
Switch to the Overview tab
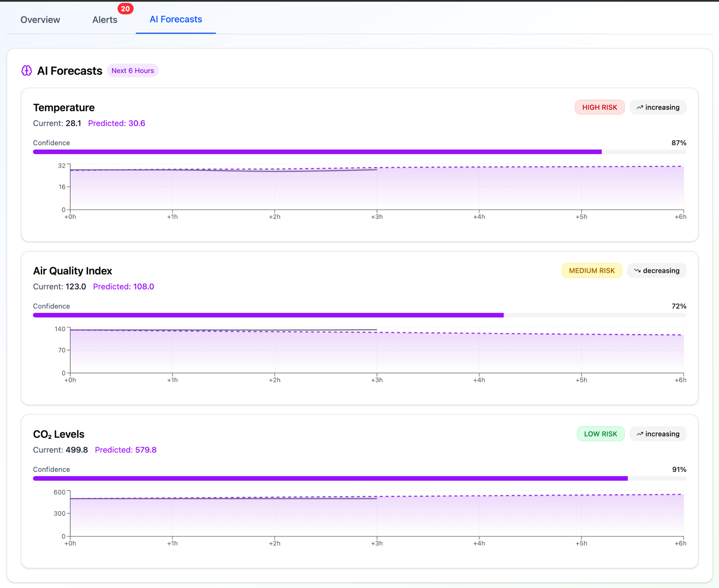[40, 20]
